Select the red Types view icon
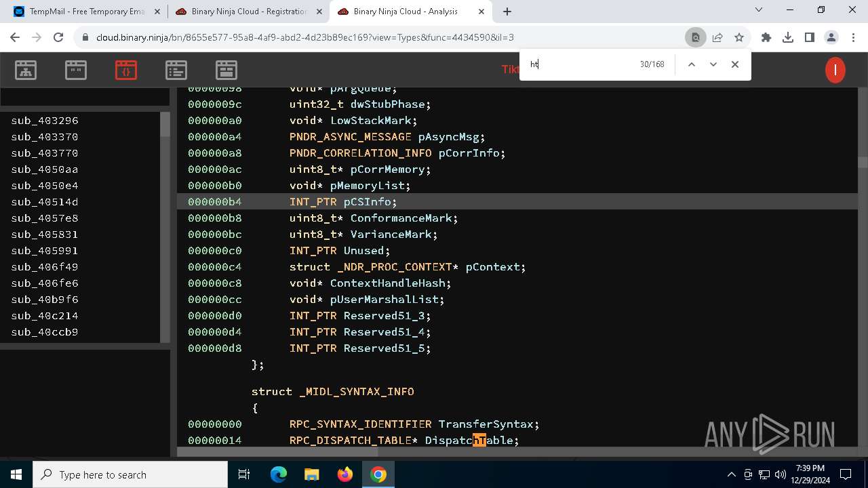Screen dimensions: 868x488 click(126, 70)
